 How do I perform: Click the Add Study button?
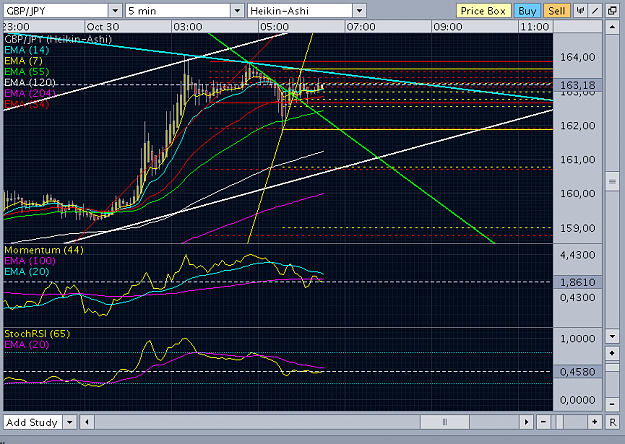coord(33,422)
